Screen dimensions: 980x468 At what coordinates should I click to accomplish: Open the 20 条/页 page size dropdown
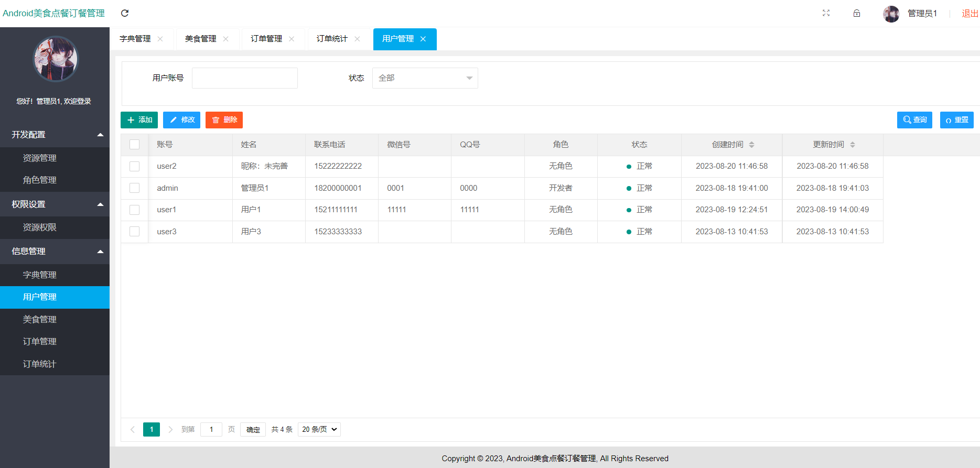(319, 430)
